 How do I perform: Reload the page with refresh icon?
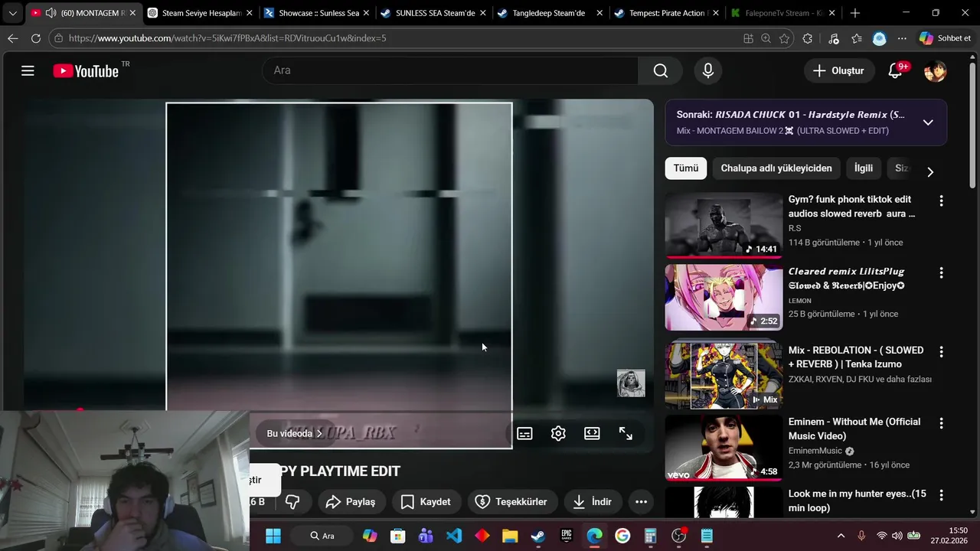click(x=36, y=38)
